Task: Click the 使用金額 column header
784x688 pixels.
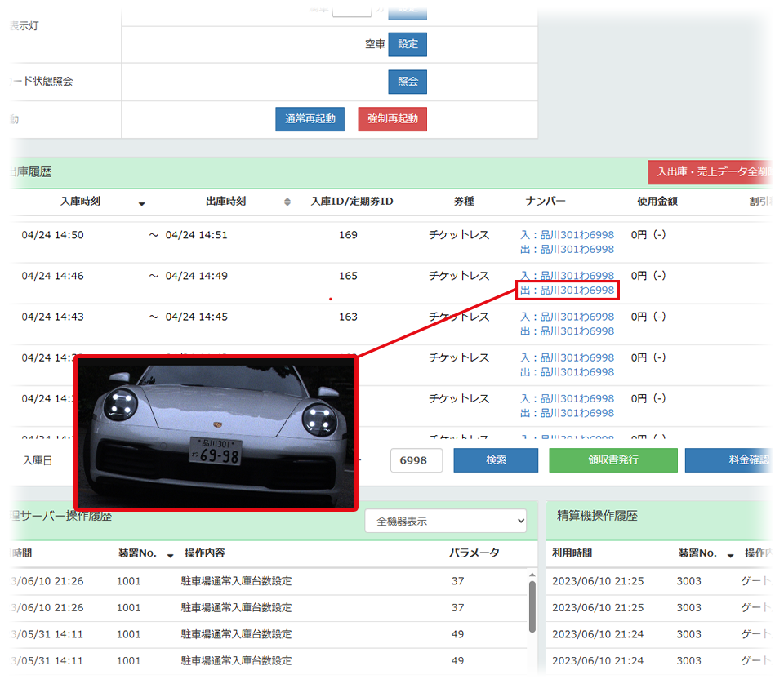Action: point(657,202)
